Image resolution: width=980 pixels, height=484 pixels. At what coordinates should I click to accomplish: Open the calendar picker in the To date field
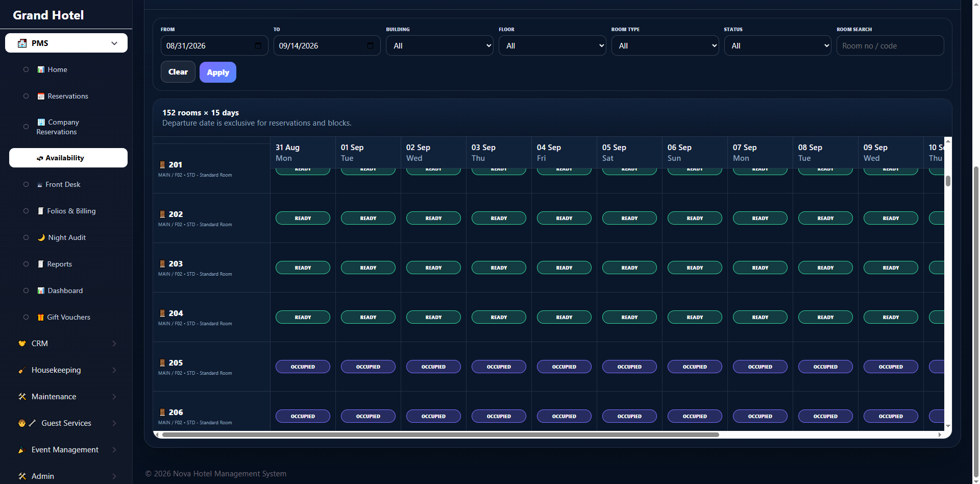(371, 46)
